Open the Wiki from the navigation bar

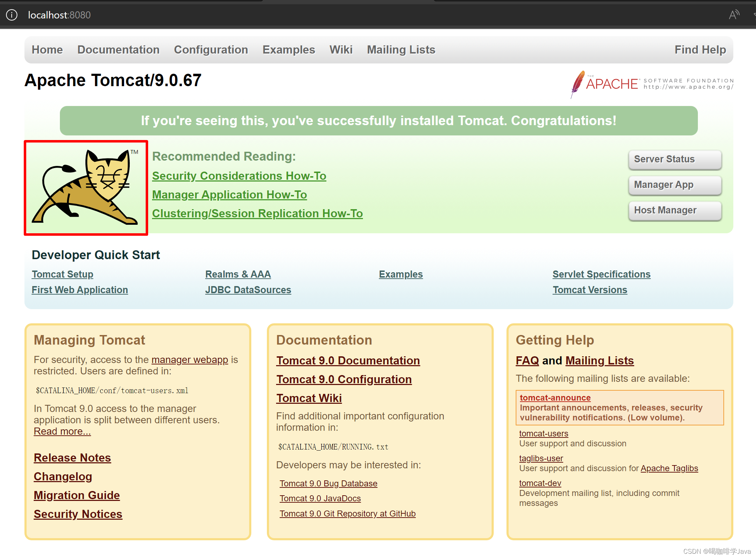point(341,50)
